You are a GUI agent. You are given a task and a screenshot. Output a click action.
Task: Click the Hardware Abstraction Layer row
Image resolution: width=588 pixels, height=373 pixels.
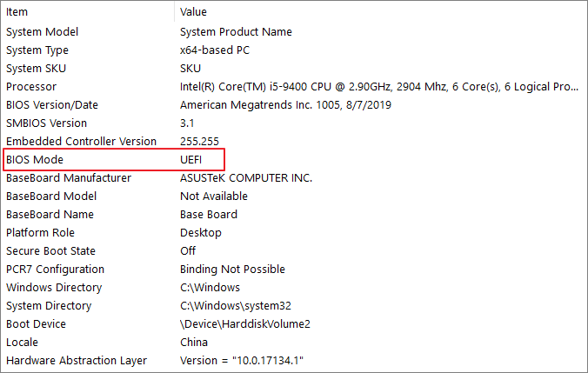(x=77, y=361)
